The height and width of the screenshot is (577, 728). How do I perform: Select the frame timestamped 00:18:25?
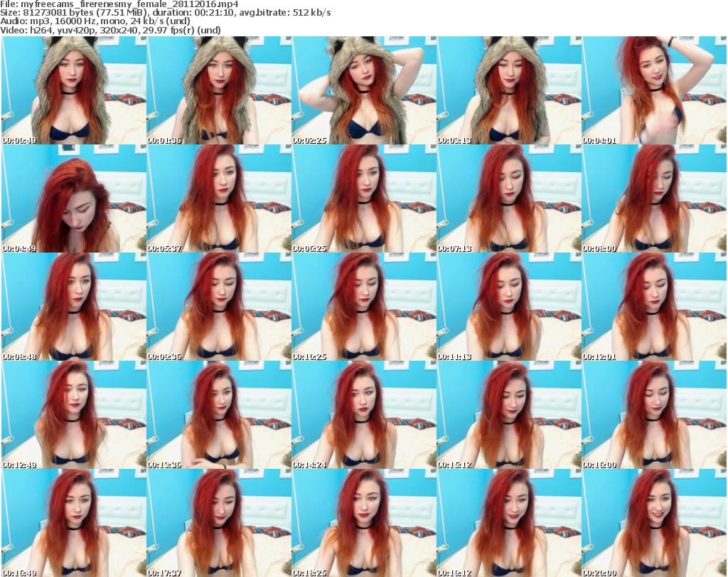coord(364,523)
